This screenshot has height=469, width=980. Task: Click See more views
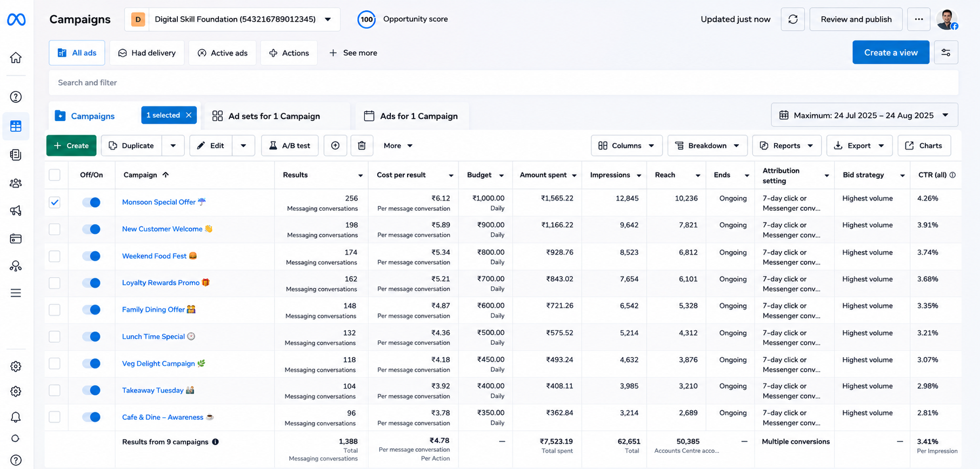click(353, 53)
